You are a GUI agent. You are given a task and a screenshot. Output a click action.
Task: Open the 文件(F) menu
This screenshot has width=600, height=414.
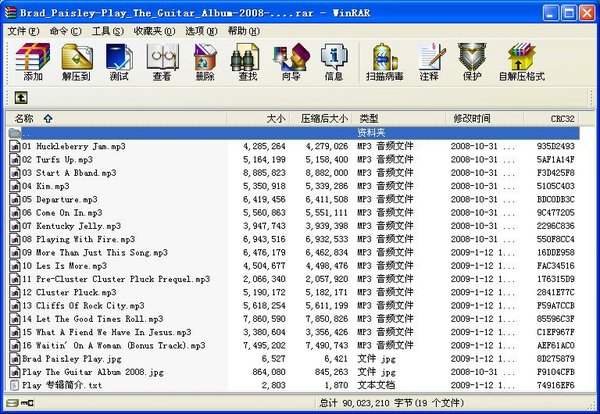[x=24, y=31]
